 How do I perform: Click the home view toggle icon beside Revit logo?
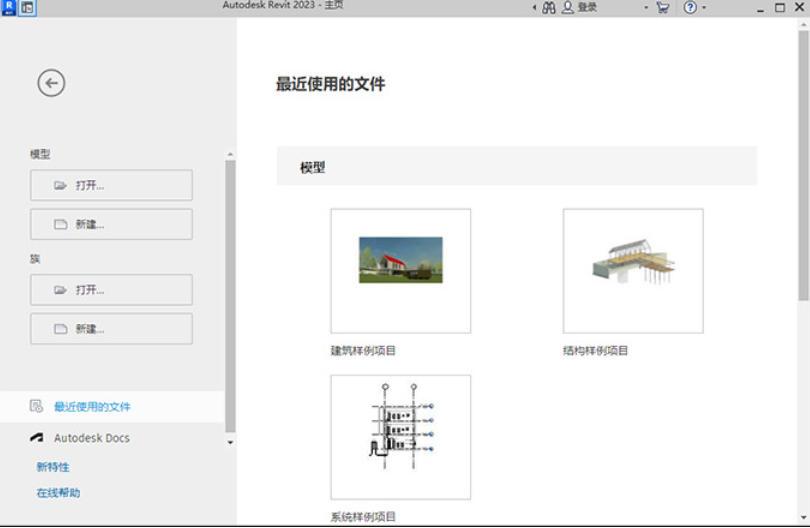27,8
